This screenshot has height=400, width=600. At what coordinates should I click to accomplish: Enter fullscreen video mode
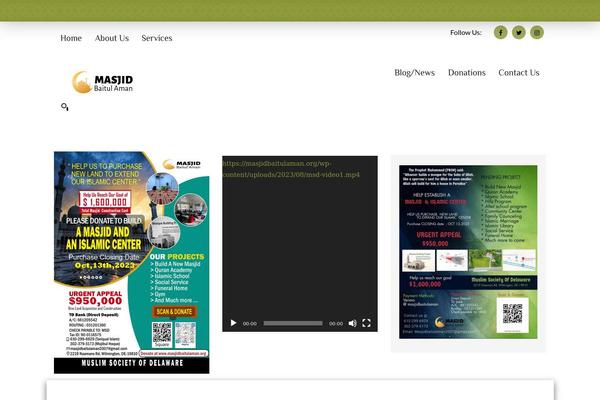click(x=366, y=323)
